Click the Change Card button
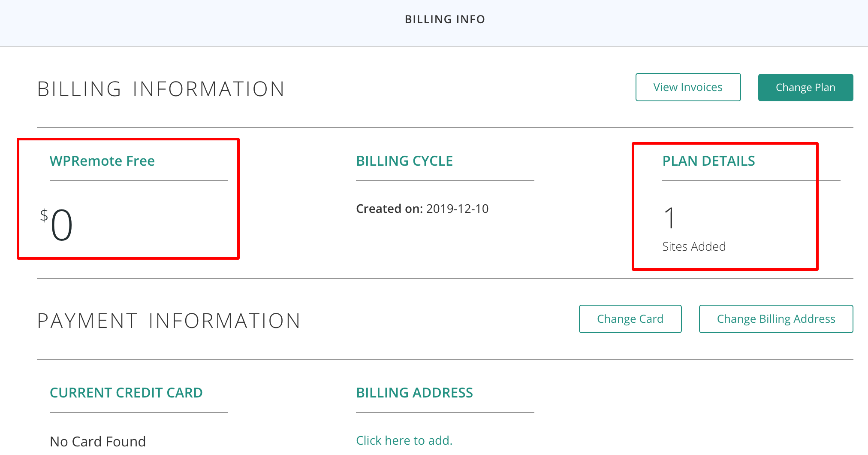Image resolution: width=868 pixels, height=455 pixels. (630, 319)
